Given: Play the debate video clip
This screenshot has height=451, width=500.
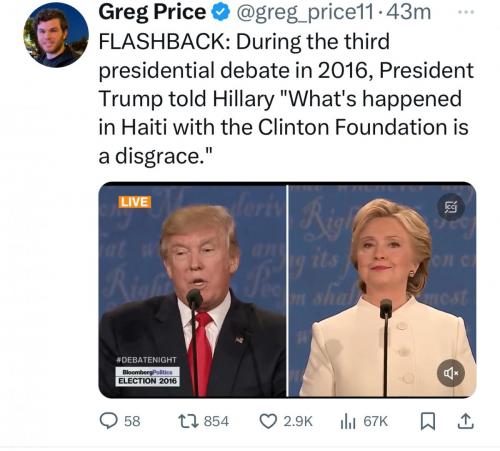Looking at the screenshot, I should coord(287,290).
